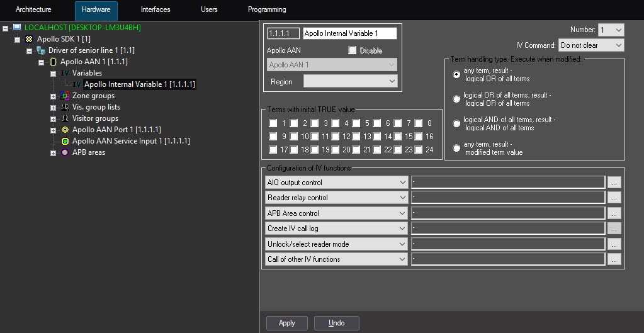The height and width of the screenshot is (333, 644).
Task: Switch to the Architecture tab
Action: (33, 10)
